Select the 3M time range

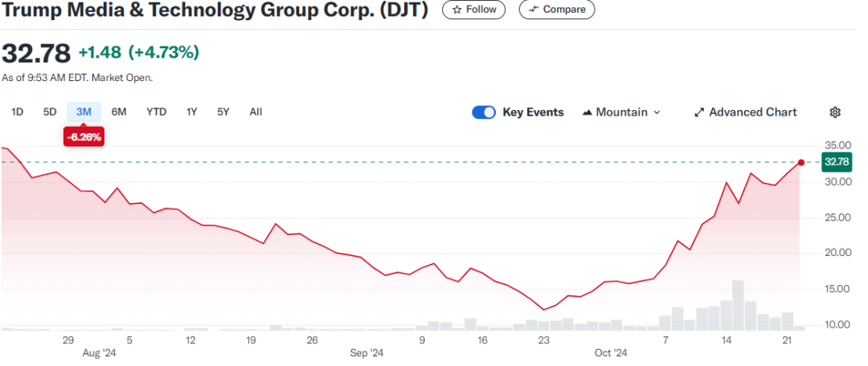tap(84, 112)
